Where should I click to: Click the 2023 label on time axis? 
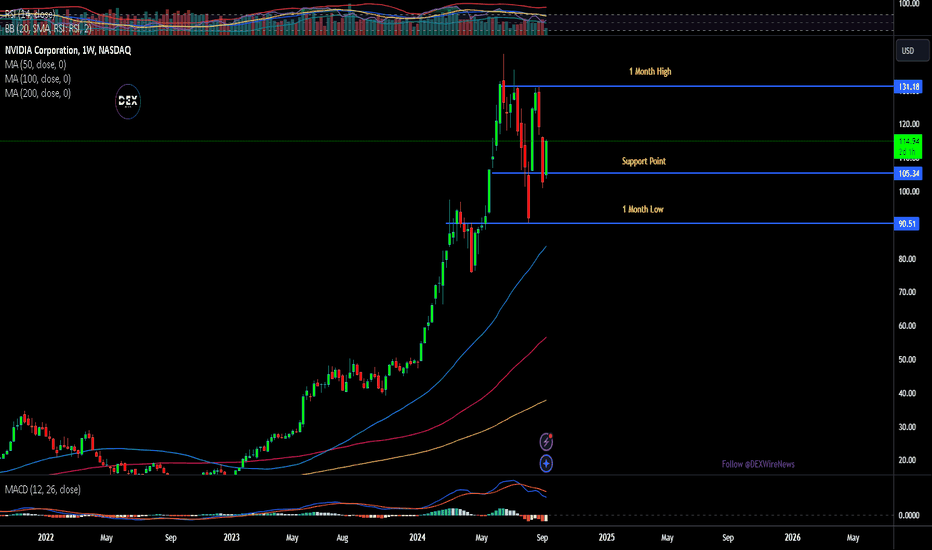click(x=232, y=538)
